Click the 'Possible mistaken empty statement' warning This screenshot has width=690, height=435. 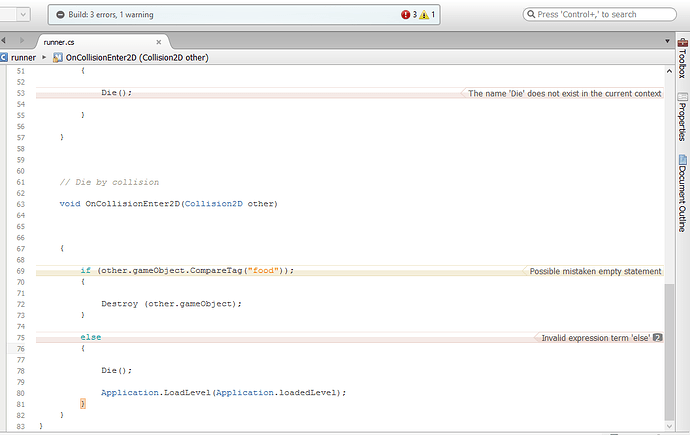[595, 271]
